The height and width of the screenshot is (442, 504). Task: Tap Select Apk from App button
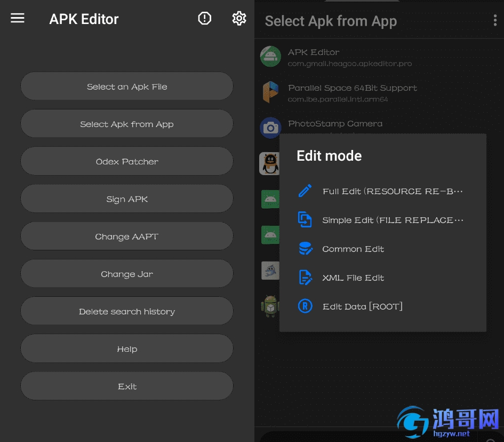[x=127, y=123]
